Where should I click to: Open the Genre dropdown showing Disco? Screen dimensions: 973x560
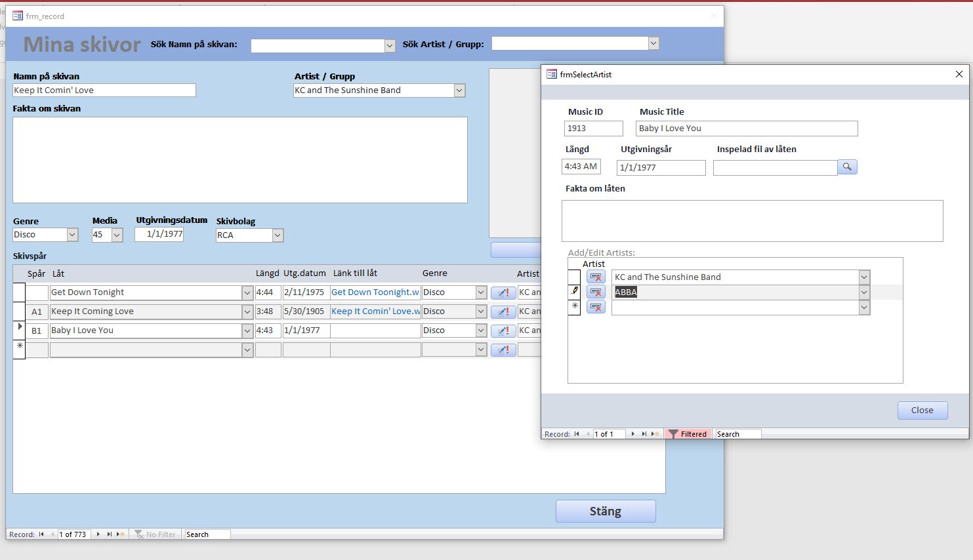(72, 235)
